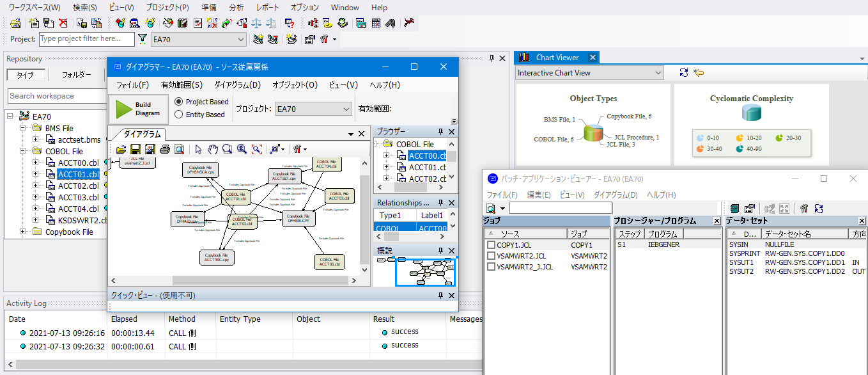Image resolution: width=868 pixels, height=375 pixels.
Task: Save the diagram using floppy disk icon
Action: pyautogui.click(x=136, y=149)
